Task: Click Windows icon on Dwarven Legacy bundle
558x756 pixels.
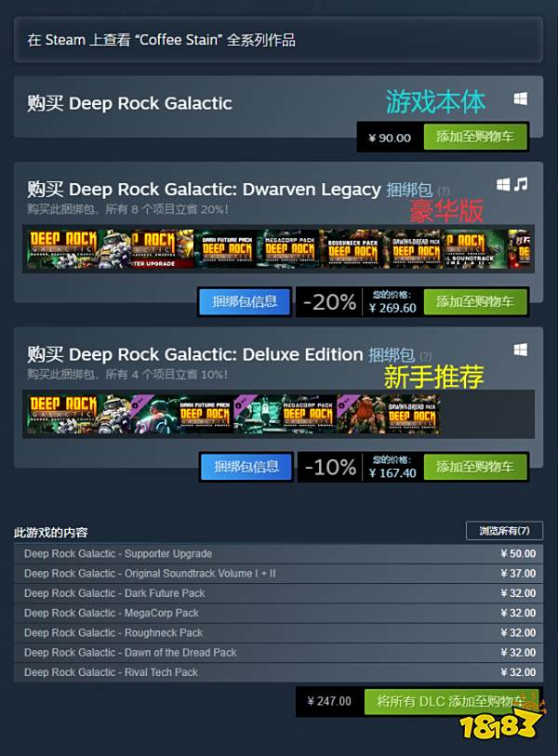Action: pyautogui.click(x=503, y=184)
